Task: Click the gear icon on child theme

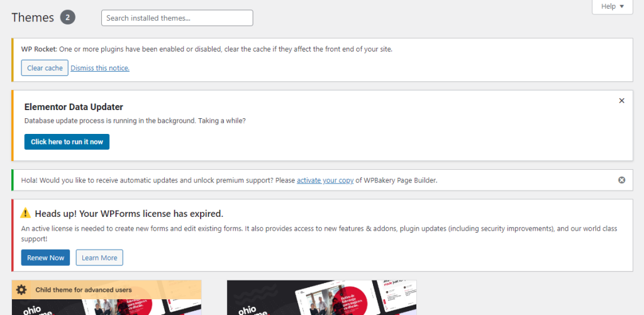Action: point(22,290)
